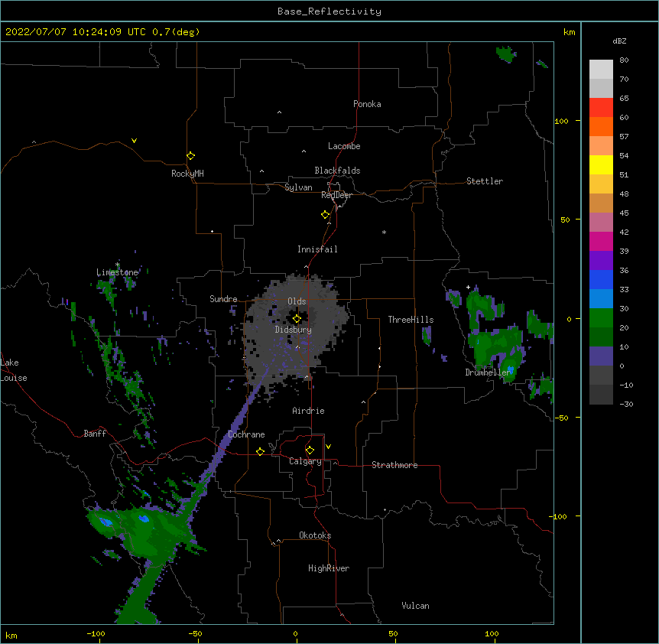659x644 pixels.
Task: Click the 0 tick on the bottom axis
Action: 295,633
